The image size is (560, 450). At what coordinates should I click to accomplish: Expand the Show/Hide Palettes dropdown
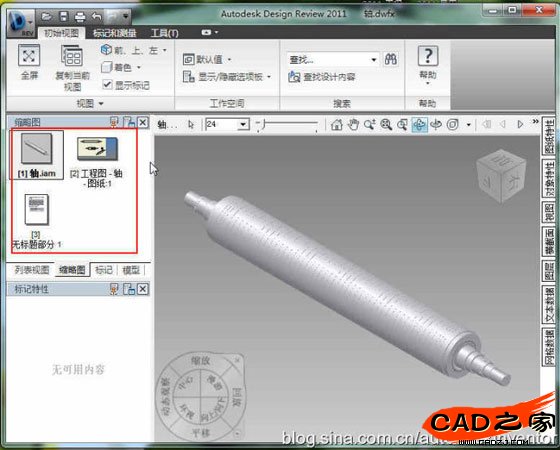coord(269,76)
